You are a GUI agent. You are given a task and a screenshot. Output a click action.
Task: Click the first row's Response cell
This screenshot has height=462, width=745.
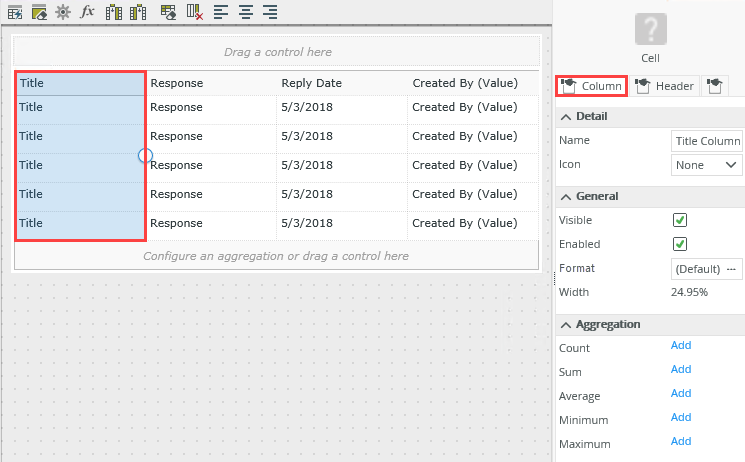(x=211, y=110)
